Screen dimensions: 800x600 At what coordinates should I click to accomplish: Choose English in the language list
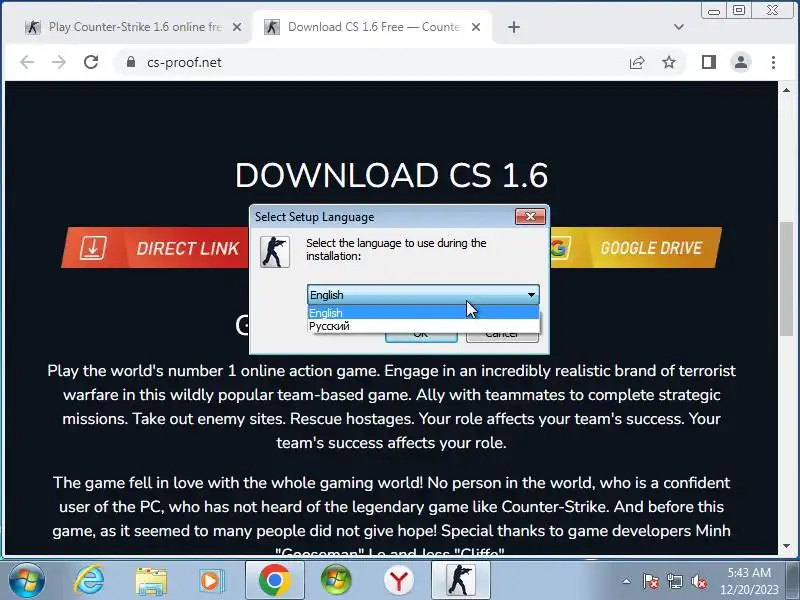(423, 312)
